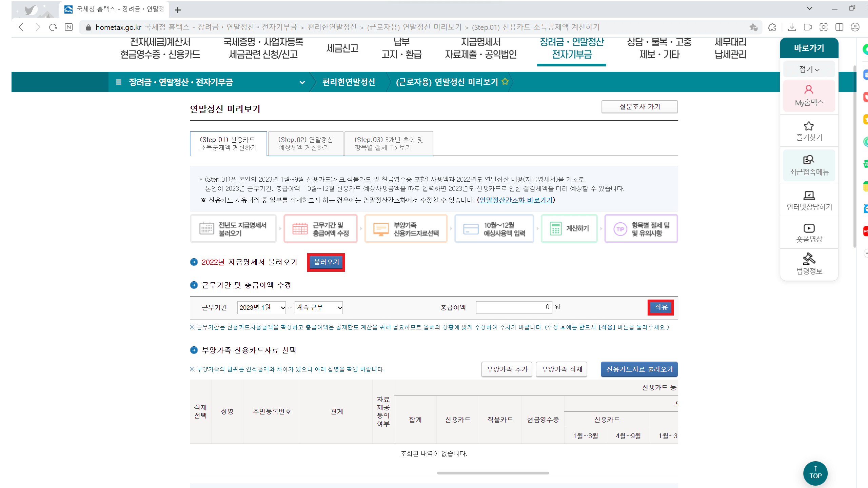868x488 pixels.
Task: Collapse the 바로가기 panel with 접기
Action: (809, 69)
